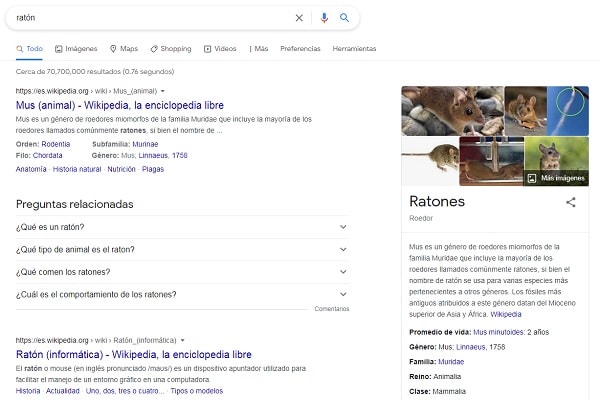Viewport: 600px width, 400px height.
Task: Follow the Mus minutoides link
Action: point(498,332)
